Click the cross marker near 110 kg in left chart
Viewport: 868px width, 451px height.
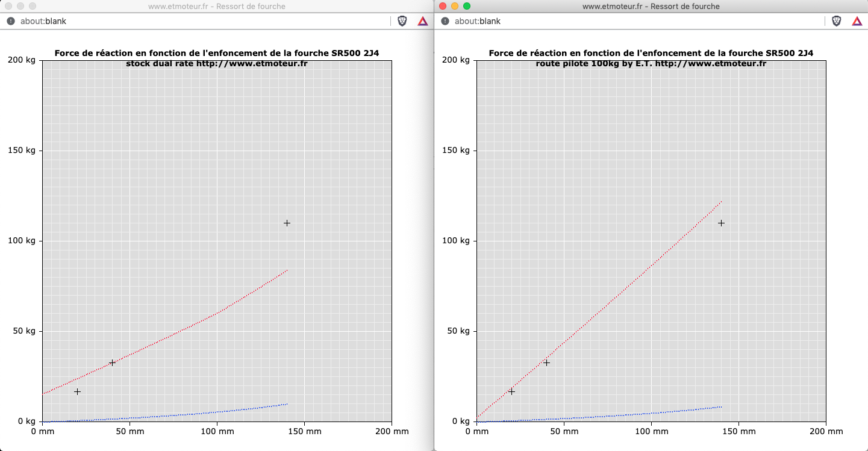pos(287,223)
